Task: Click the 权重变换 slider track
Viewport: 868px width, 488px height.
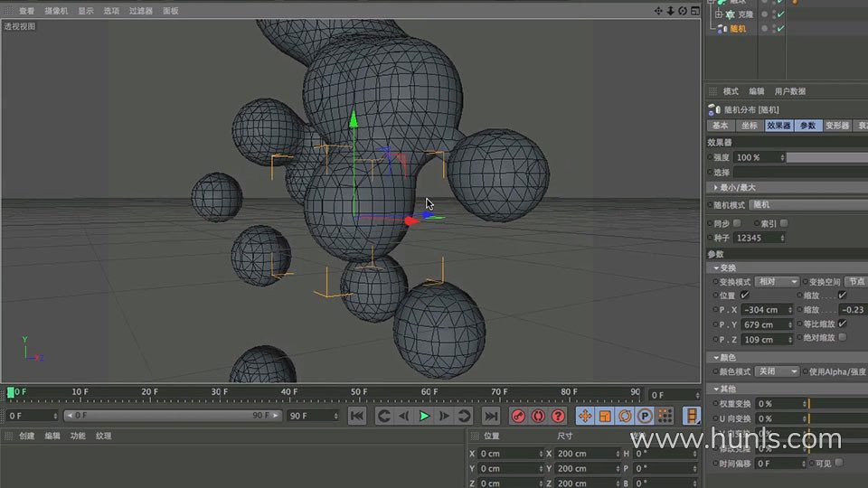Action: click(837, 404)
